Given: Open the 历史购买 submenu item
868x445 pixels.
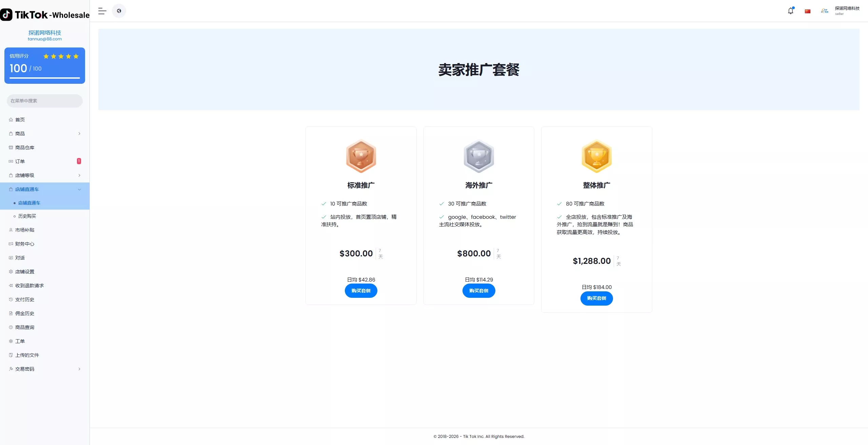Looking at the screenshot, I should pyautogui.click(x=27, y=216).
